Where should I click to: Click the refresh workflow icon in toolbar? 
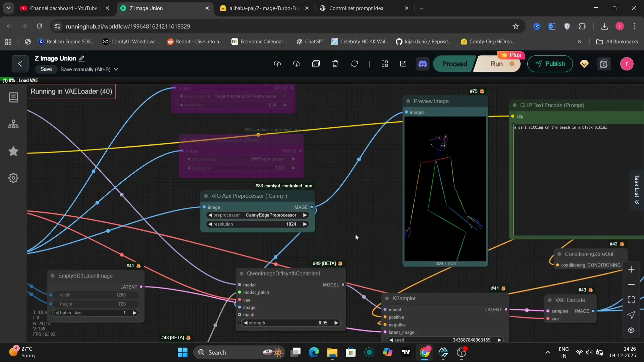[x=355, y=64]
